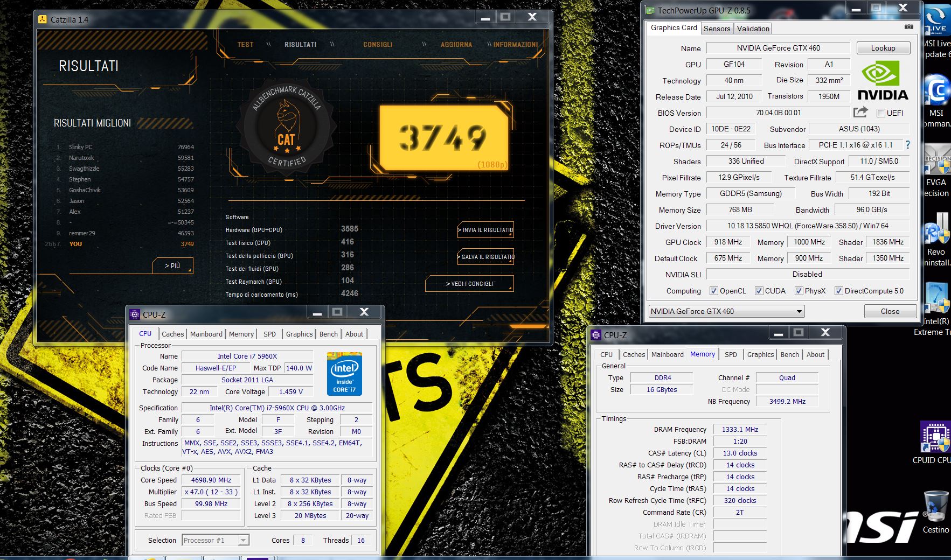Viewport: 951px width, 560px height.
Task: Toggle the PhysX checkbox
Action: (x=799, y=291)
